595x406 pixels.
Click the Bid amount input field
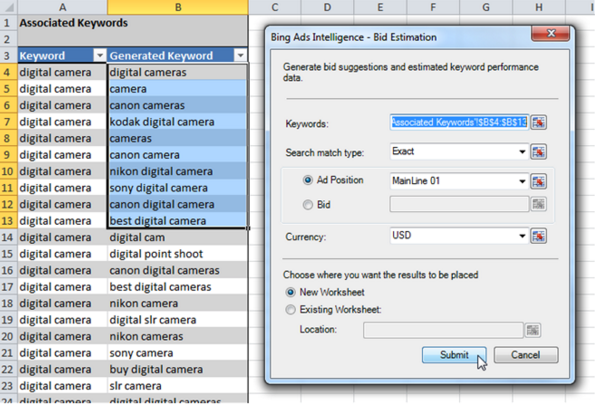[x=459, y=204]
